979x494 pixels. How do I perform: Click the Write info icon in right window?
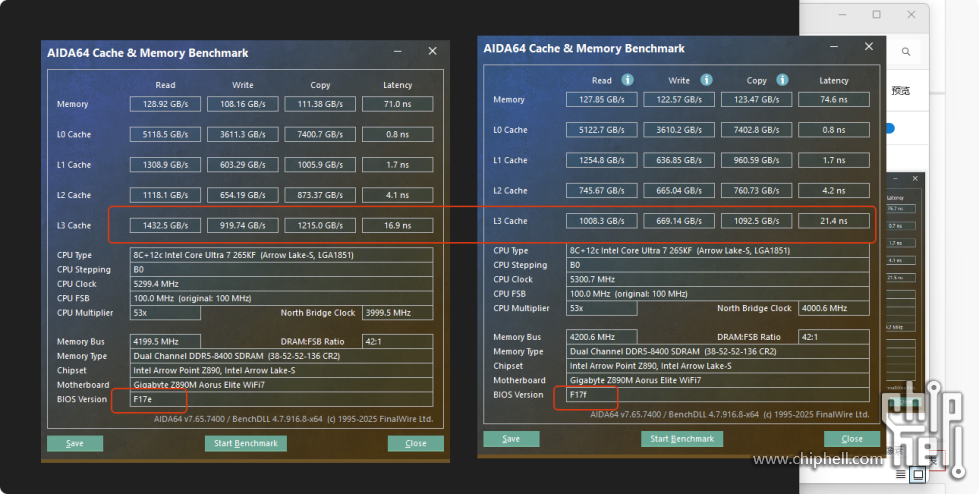coord(706,80)
